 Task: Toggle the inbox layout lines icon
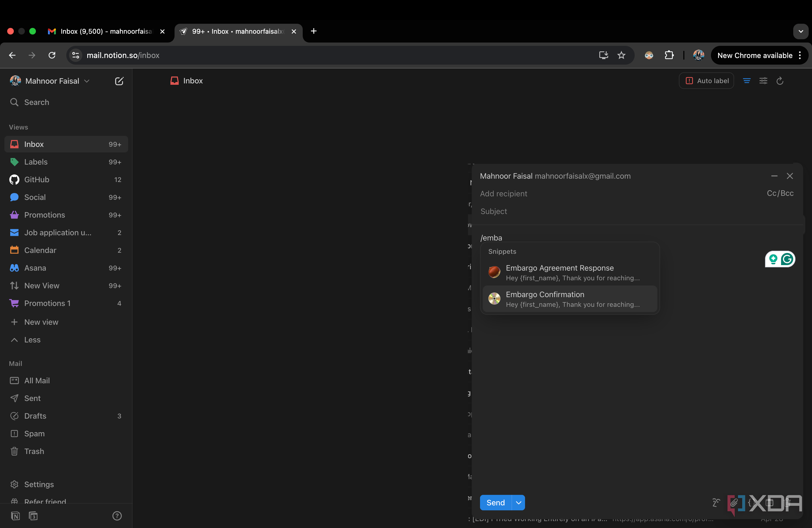[x=747, y=81]
